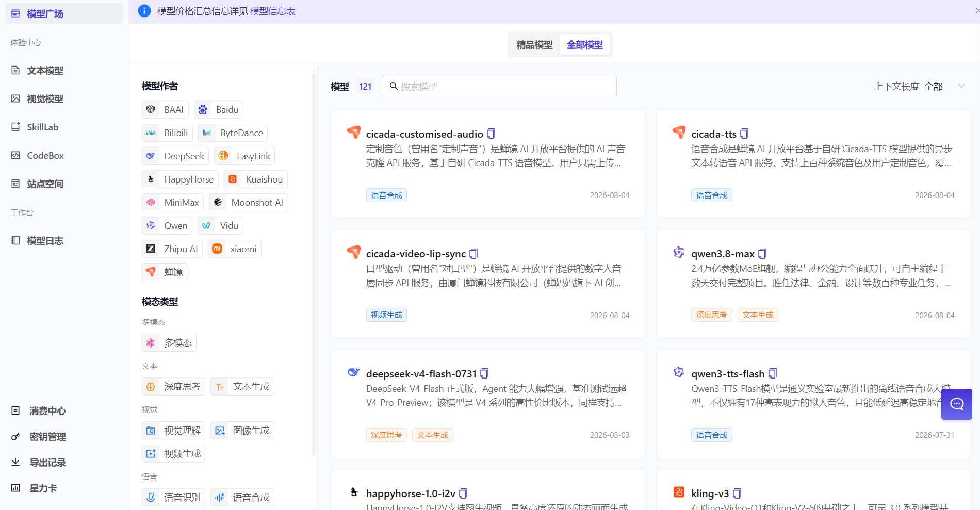The height and width of the screenshot is (510, 980).
Task: Open the qwen3-tts-flash model title
Action: tap(728, 373)
